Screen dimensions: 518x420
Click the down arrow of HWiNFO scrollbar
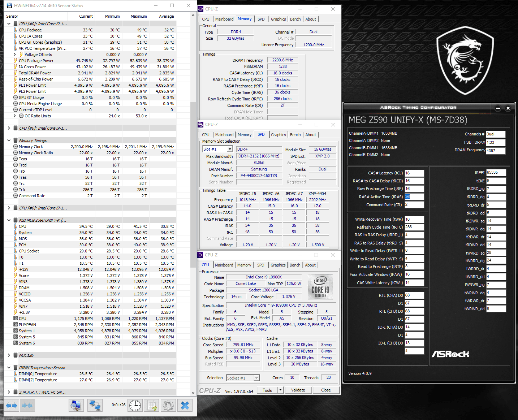pos(193,393)
